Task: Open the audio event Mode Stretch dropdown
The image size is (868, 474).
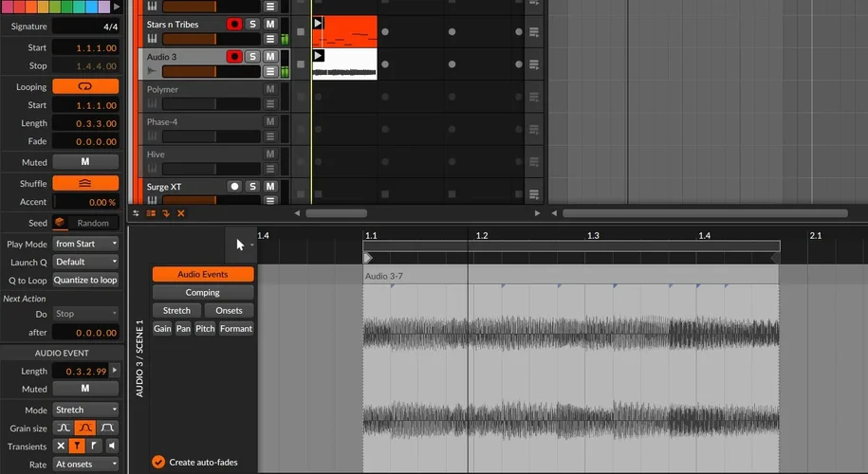Action: [85, 410]
